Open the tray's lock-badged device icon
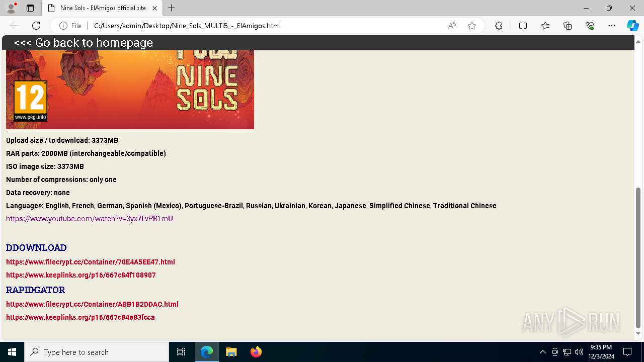644x362 pixels. 555,352
